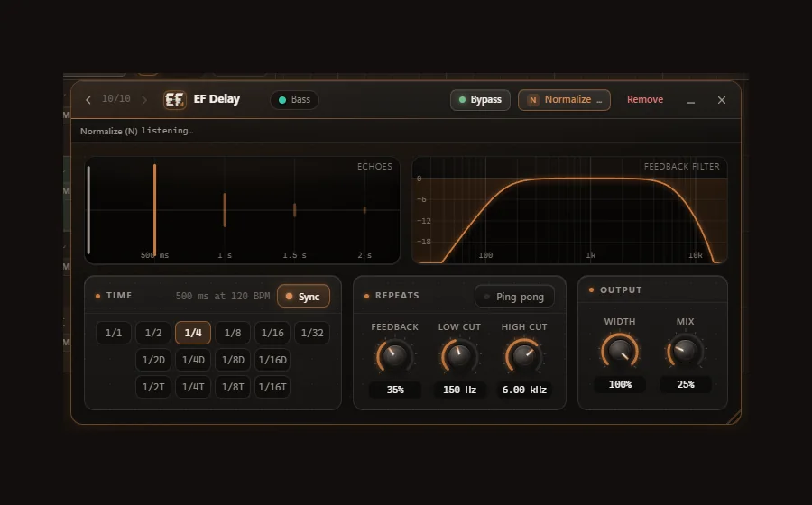The width and height of the screenshot is (812, 505).
Task: Select the 1/32 note division
Action: click(x=312, y=333)
